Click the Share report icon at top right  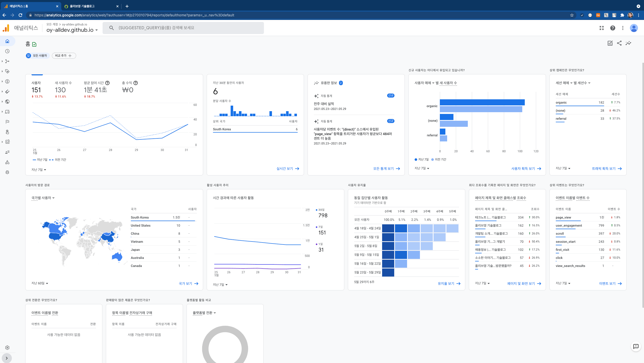click(619, 43)
